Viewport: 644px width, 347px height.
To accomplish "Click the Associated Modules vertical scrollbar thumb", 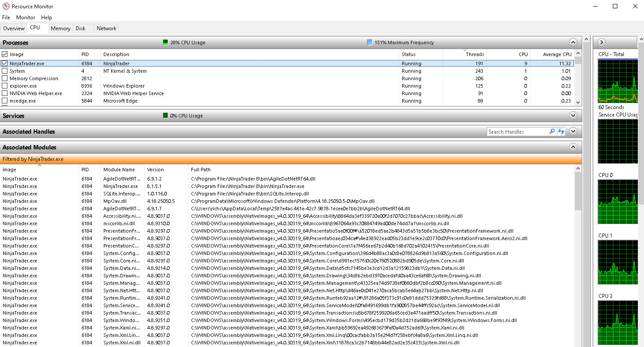I will (578, 191).
